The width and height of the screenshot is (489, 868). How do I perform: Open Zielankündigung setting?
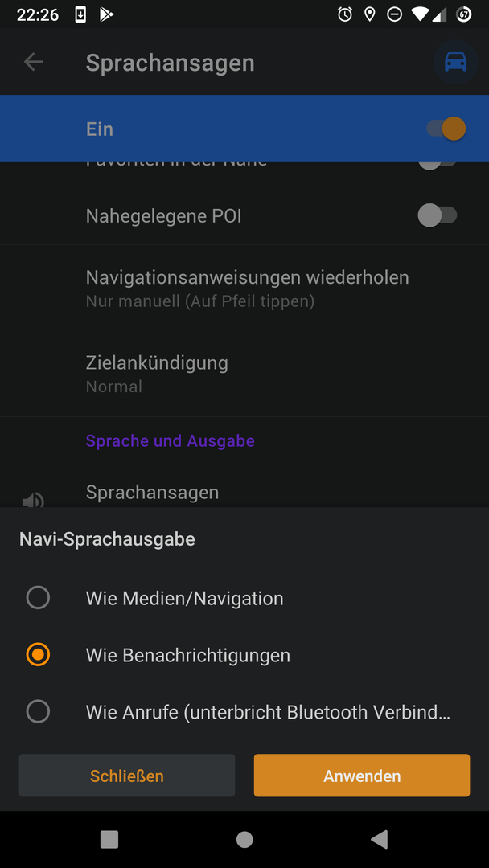pyautogui.click(x=244, y=374)
